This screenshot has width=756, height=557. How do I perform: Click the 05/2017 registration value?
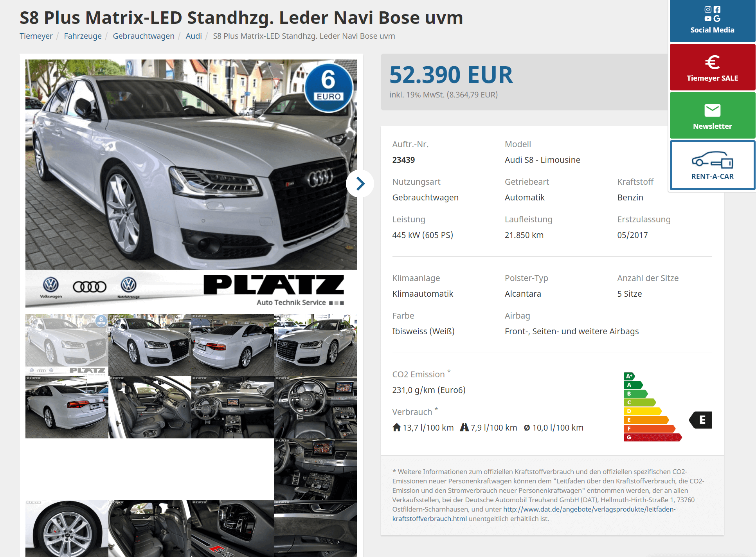pyautogui.click(x=632, y=235)
